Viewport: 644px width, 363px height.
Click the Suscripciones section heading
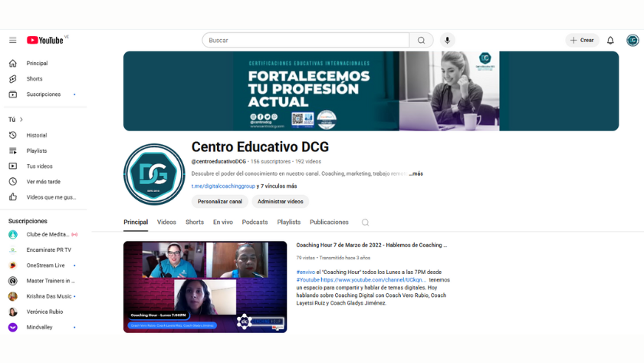(28, 221)
